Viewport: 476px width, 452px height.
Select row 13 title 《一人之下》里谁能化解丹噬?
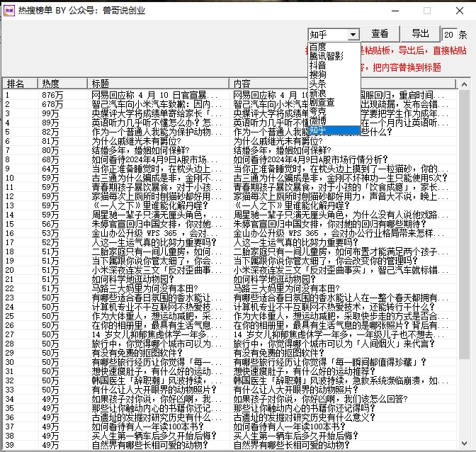pos(149,206)
